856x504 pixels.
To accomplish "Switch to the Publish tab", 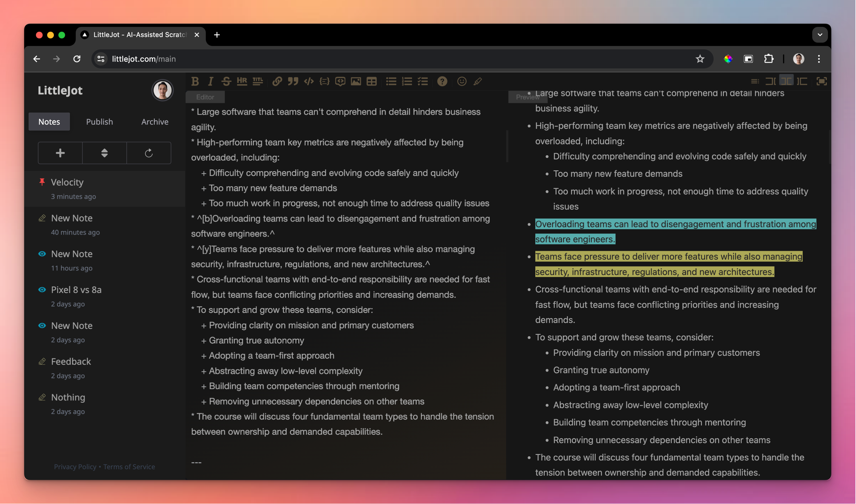I will coord(99,122).
